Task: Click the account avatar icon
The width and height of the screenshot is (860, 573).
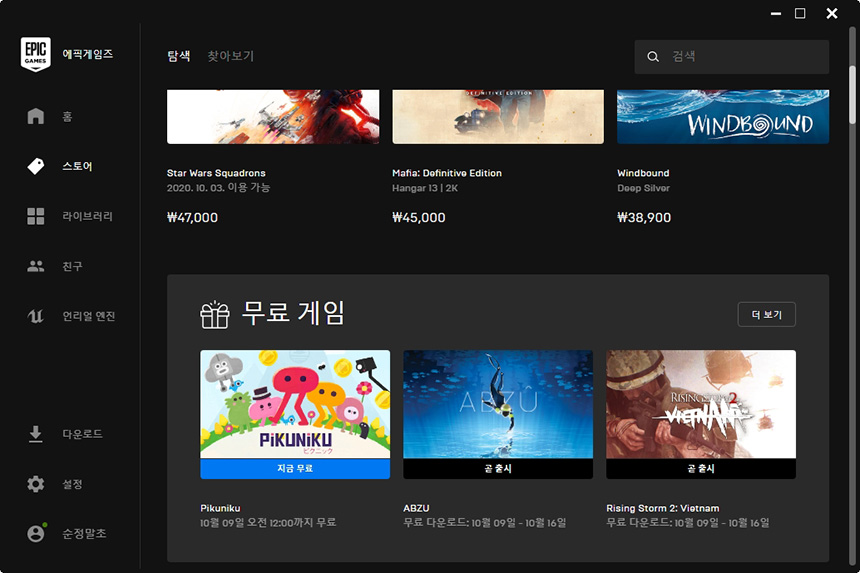Action: tap(36, 534)
